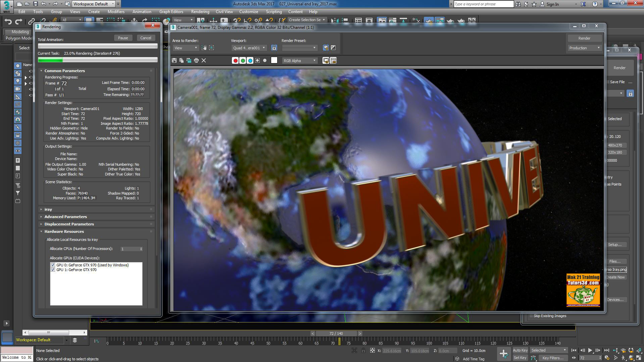Toggle UI overlay icon in frame window
This screenshot has width=644, height=362.
coord(326,60)
